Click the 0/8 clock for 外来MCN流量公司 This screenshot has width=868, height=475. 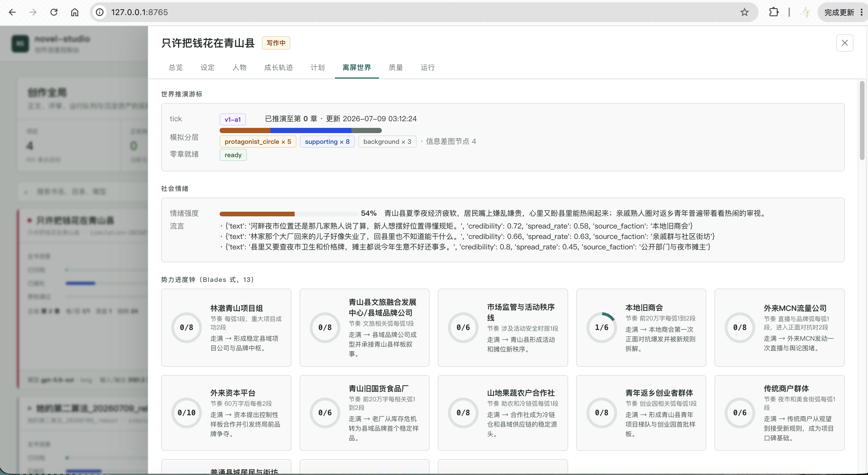[740, 327]
